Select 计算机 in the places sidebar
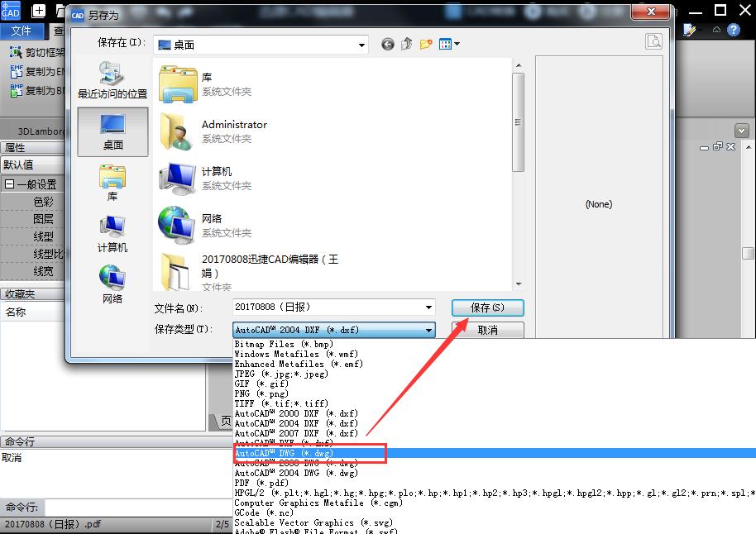This screenshot has width=756, height=534. (112, 229)
